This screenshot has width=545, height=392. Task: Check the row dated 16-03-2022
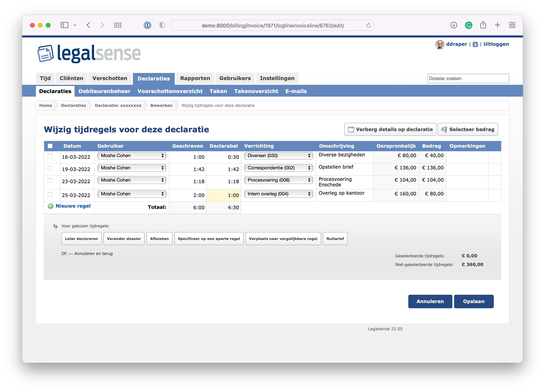(x=50, y=156)
